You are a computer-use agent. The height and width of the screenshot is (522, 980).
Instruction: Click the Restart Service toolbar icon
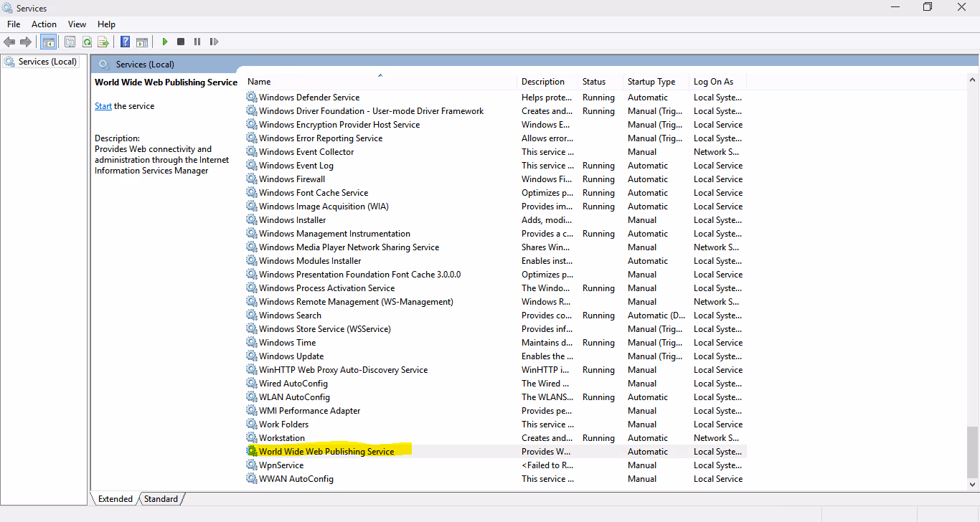click(214, 41)
